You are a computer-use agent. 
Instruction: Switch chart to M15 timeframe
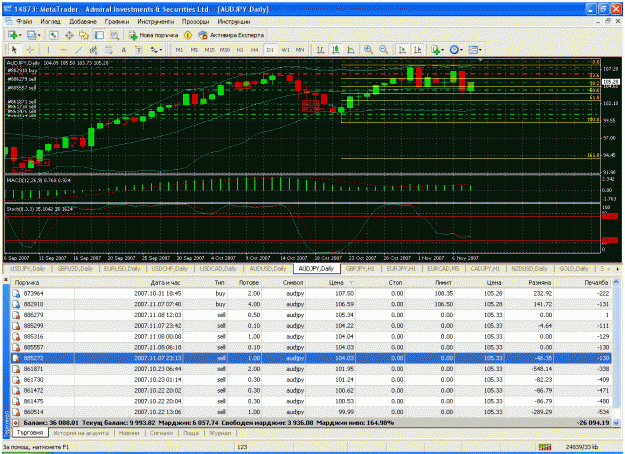coord(209,50)
